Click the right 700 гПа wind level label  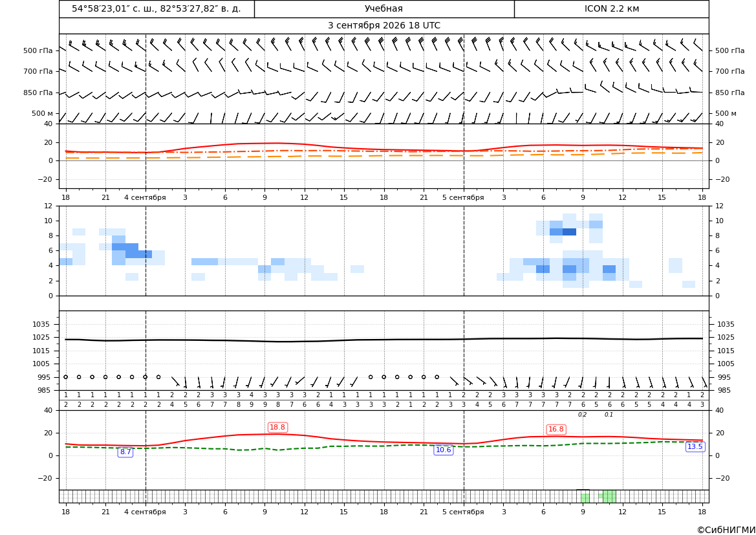tap(730, 71)
